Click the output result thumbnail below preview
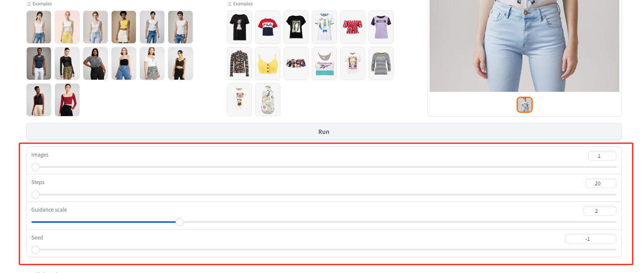The image size is (644, 273). 525,105
